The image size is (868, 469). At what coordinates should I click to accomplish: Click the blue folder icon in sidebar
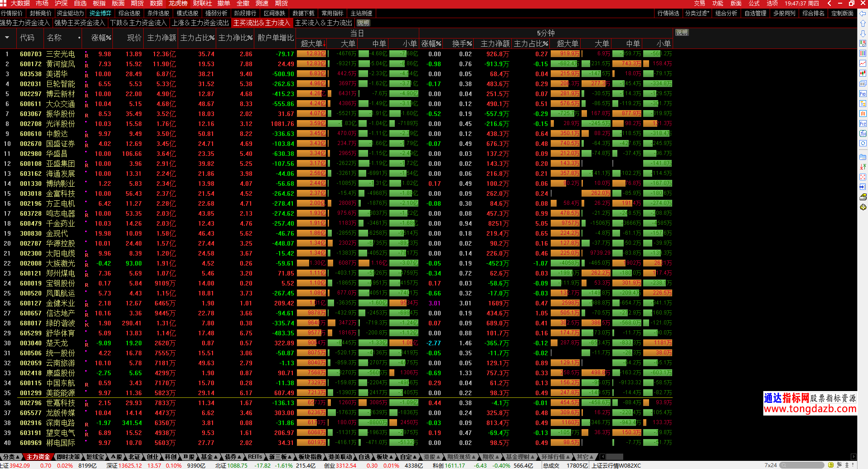(863, 157)
